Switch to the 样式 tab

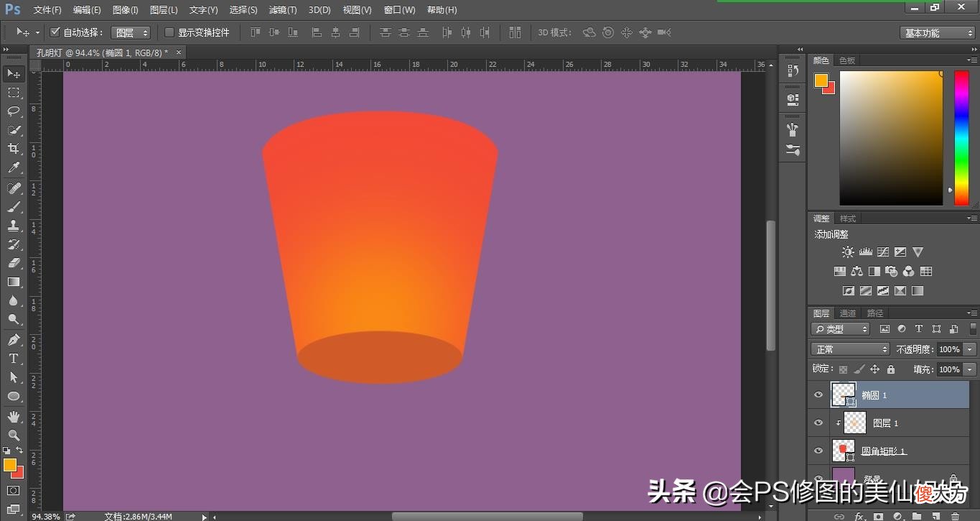848,218
